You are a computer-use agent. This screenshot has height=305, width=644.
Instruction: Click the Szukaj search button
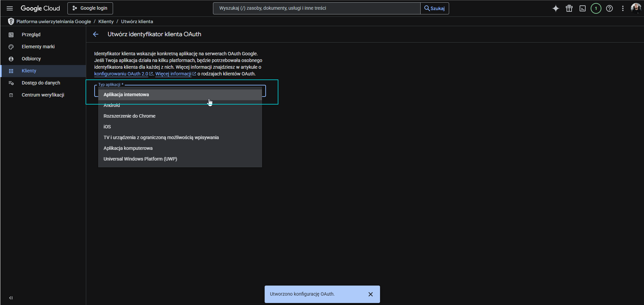(435, 8)
